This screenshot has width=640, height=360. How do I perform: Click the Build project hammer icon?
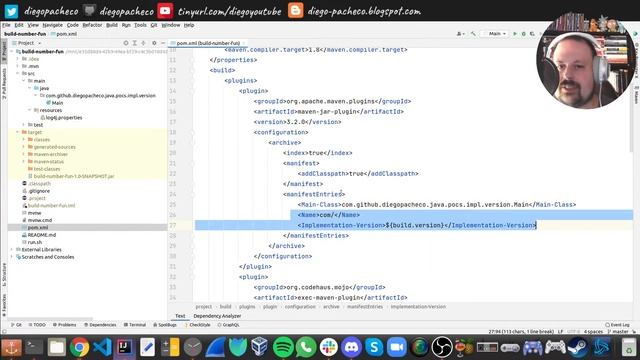(473, 33)
